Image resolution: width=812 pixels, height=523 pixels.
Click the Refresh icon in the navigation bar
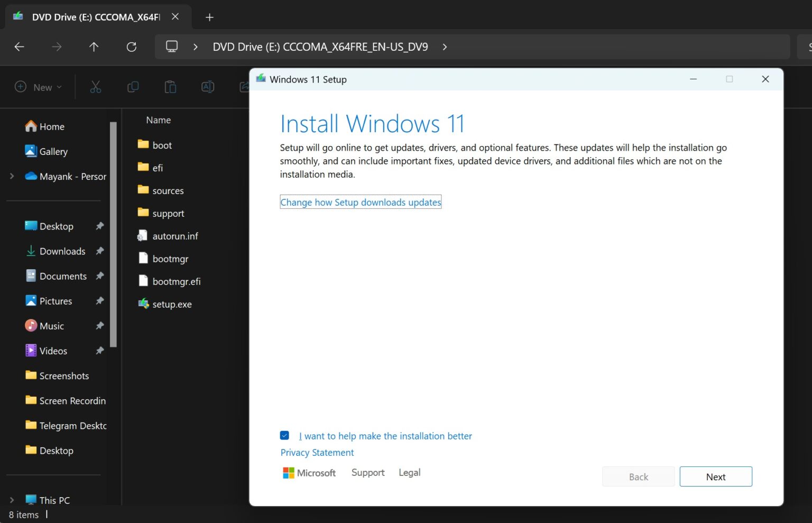tap(131, 47)
